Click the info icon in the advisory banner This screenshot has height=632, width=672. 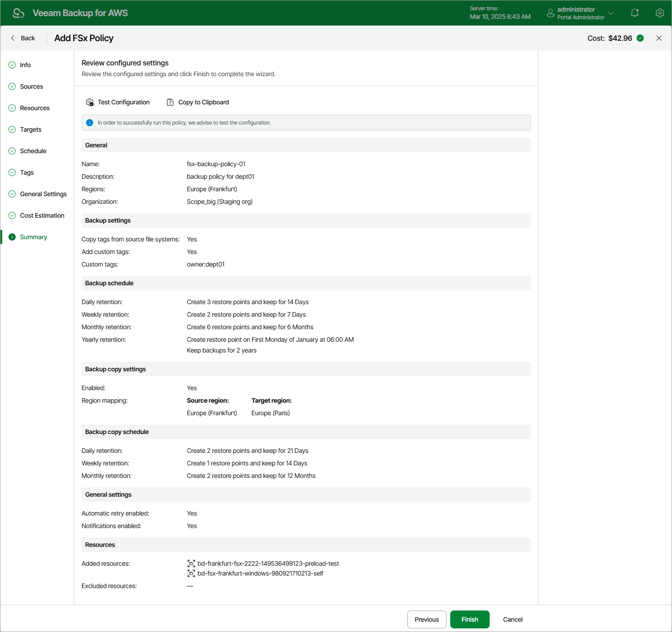90,122
